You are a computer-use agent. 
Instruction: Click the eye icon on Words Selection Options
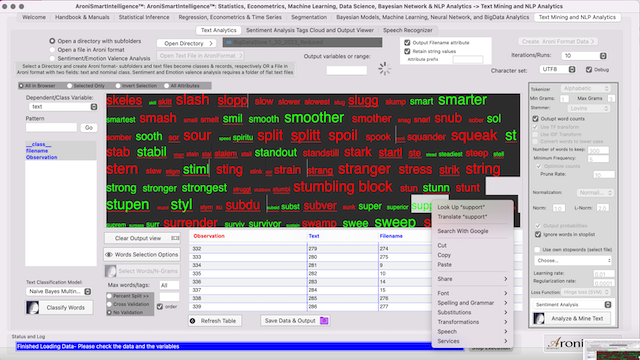(x=109, y=255)
